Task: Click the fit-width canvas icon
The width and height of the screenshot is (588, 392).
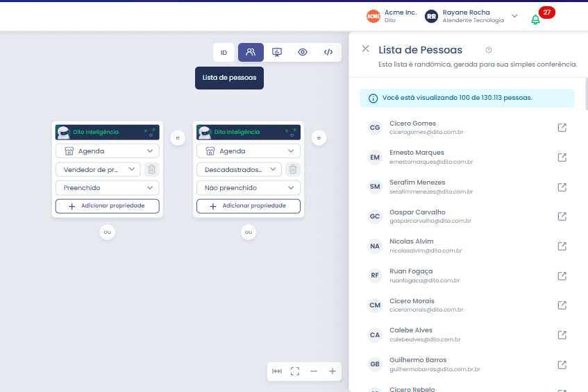Action: click(x=277, y=371)
